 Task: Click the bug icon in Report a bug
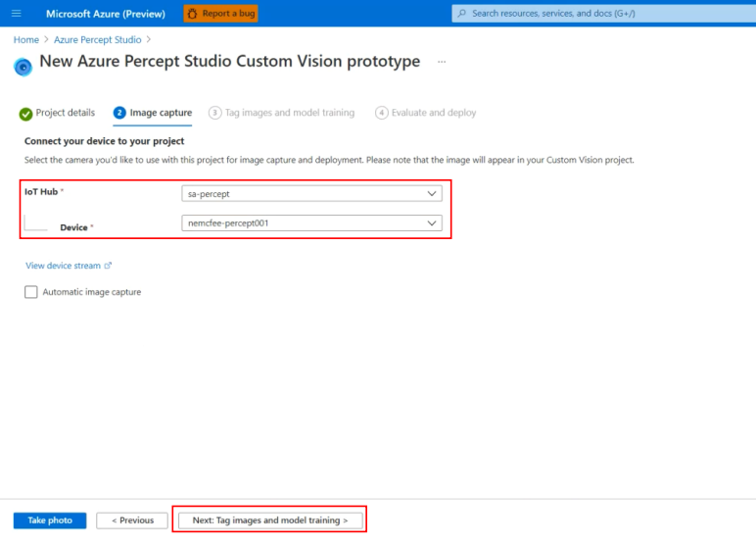[x=192, y=14]
